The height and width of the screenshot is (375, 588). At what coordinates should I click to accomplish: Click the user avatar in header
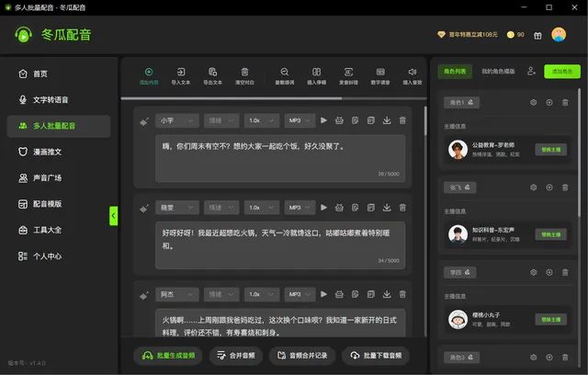tap(559, 35)
